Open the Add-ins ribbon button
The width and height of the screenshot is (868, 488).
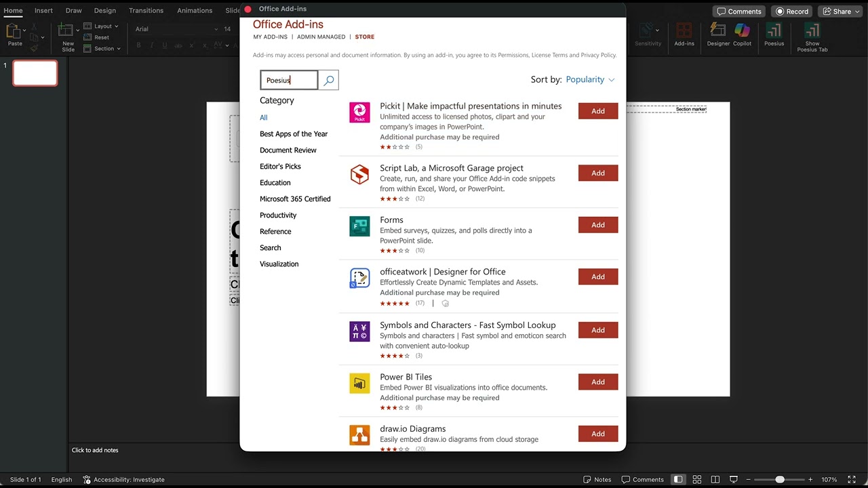(684, 35)
